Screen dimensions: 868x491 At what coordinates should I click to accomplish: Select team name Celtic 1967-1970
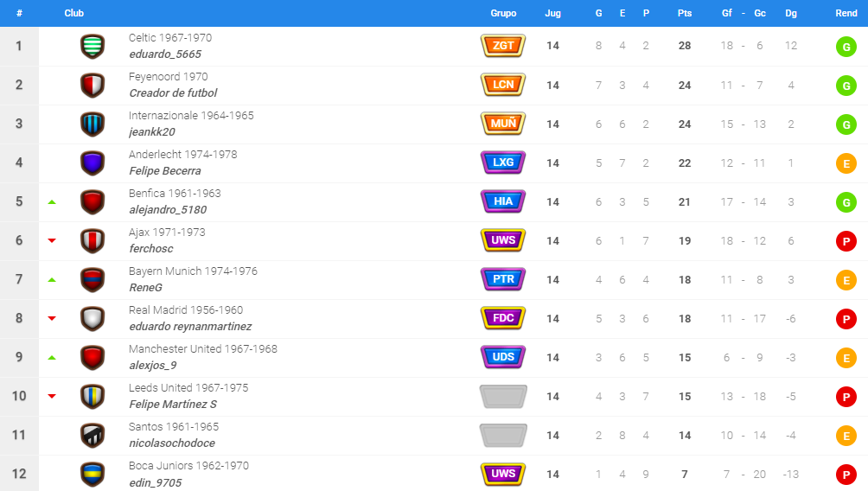coord(170,38)
